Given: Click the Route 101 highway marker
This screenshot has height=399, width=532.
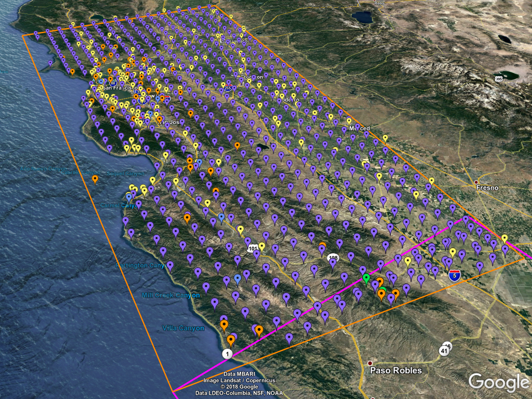Looking at the screenshot, I should [x=253, y=248].
